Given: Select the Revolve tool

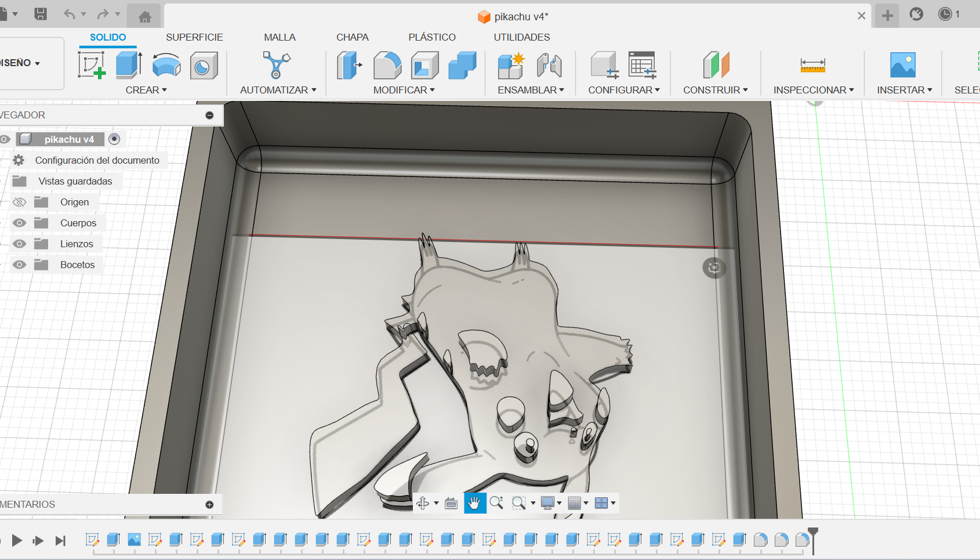Looking at the screenshot, I should pos(166,65).
